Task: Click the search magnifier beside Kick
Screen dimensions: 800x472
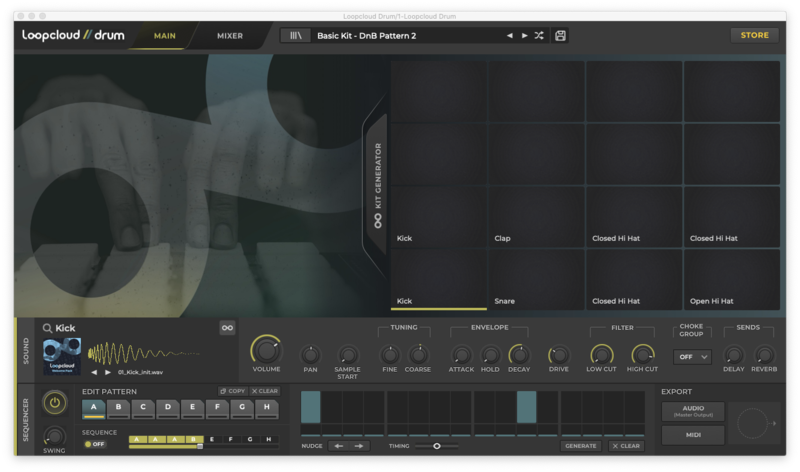Action: [47, 328]
